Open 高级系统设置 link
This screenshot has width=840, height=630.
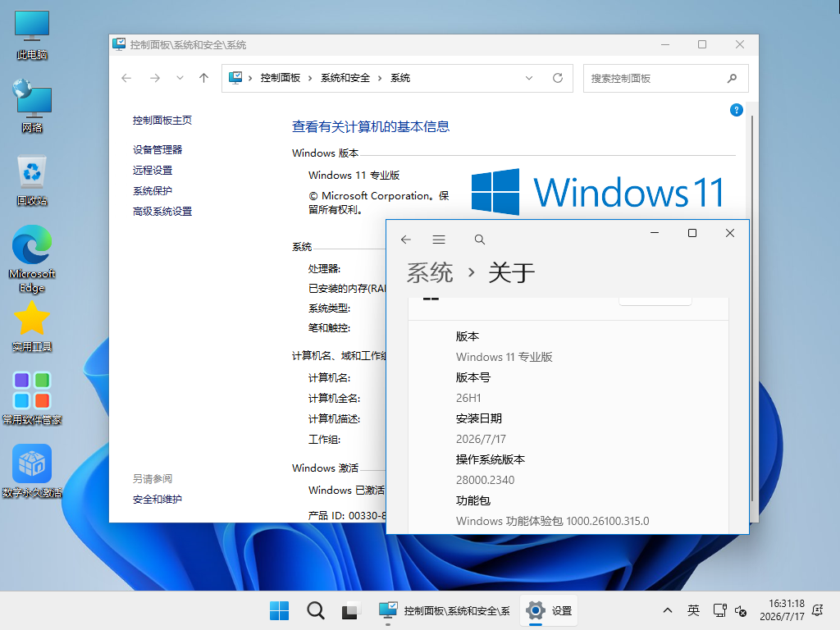pos(162,212)
